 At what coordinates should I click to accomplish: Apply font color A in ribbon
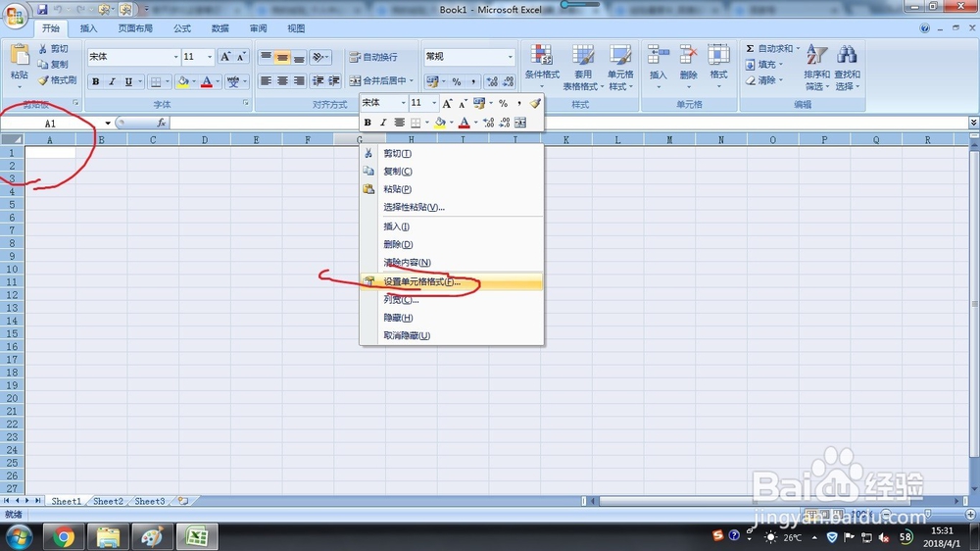click(206, 81)
